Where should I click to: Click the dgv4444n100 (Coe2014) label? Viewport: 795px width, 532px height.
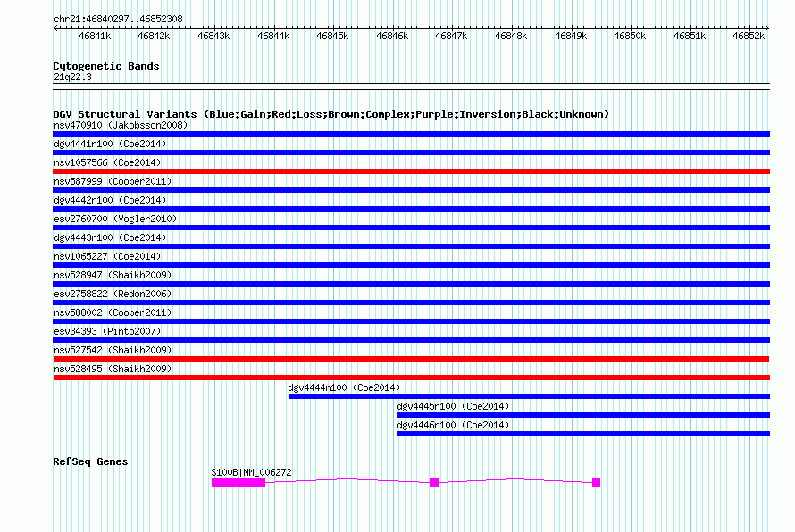344,387
